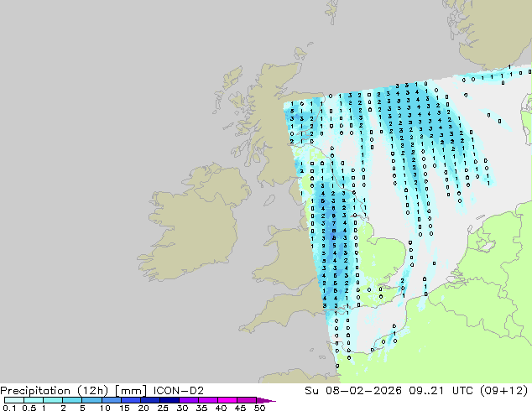Click the '45' legend scale label
This screenshot has width=532, height=411.
(x=241, y=408)
